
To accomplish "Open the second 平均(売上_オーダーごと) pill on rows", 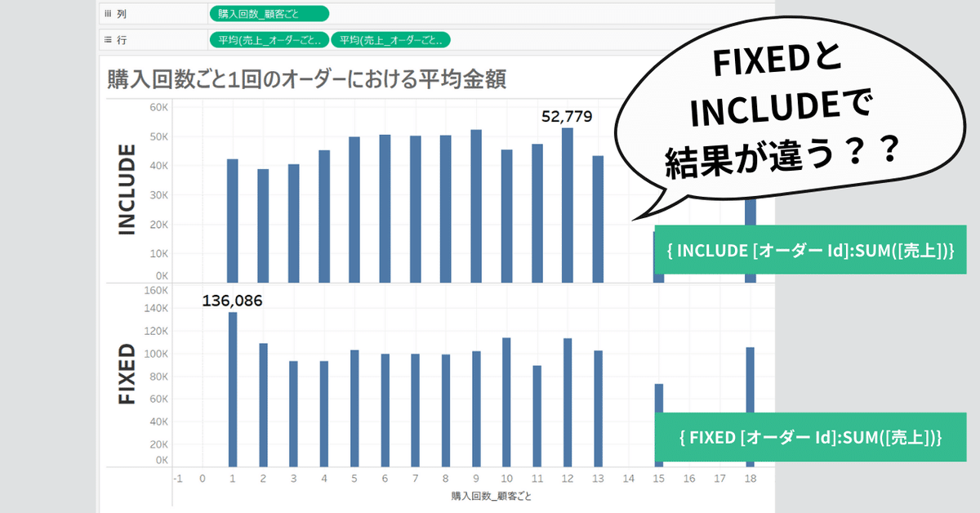I will 390,38.
